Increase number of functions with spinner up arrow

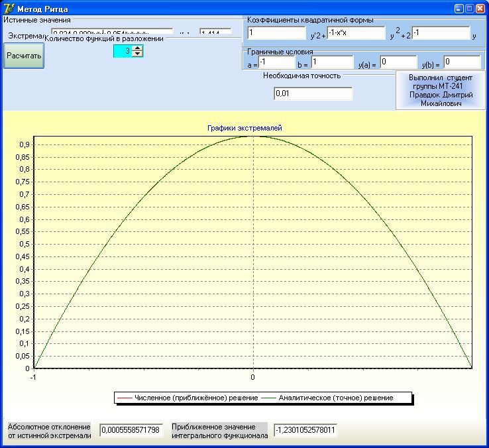tap(138, 48)
